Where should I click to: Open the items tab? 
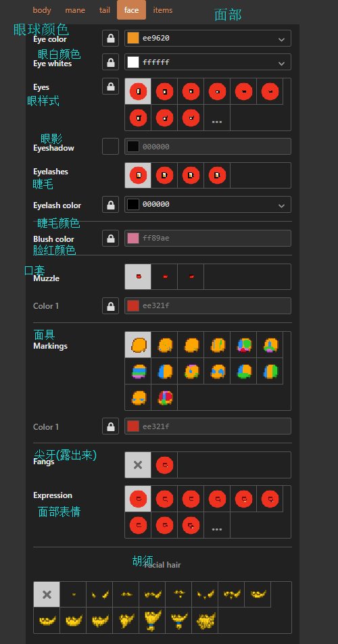click(x=163, y=10)
